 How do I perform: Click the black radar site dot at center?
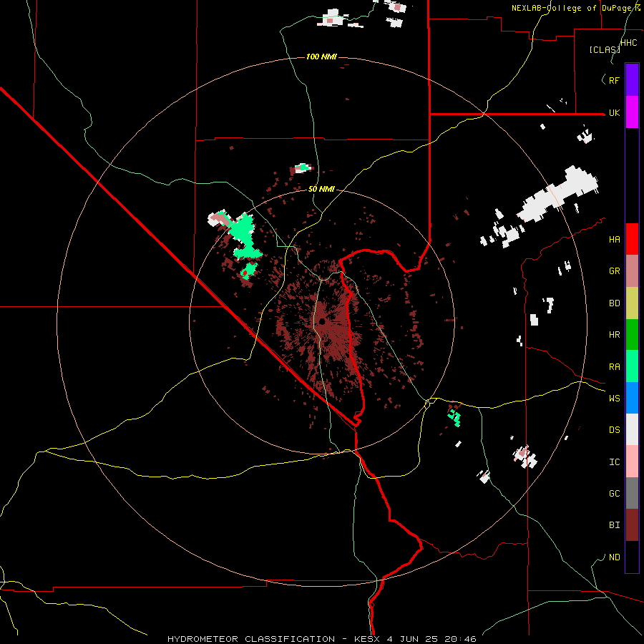pos(322,321)
